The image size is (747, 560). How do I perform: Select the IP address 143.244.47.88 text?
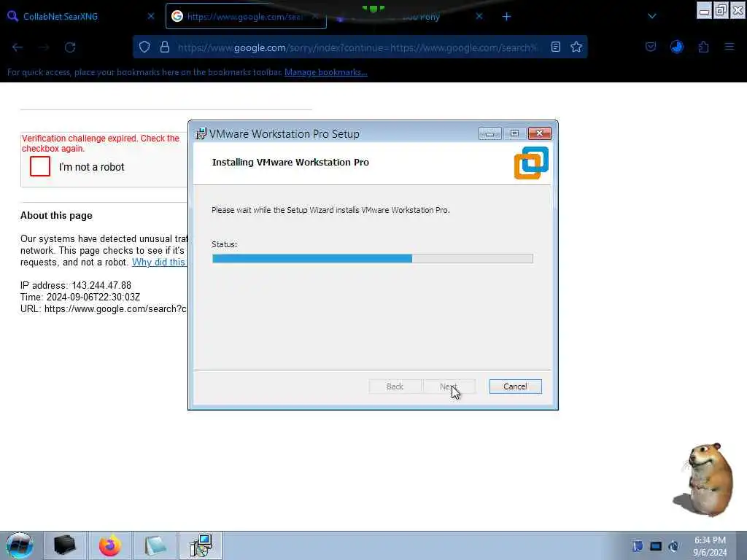coord(101,286)
